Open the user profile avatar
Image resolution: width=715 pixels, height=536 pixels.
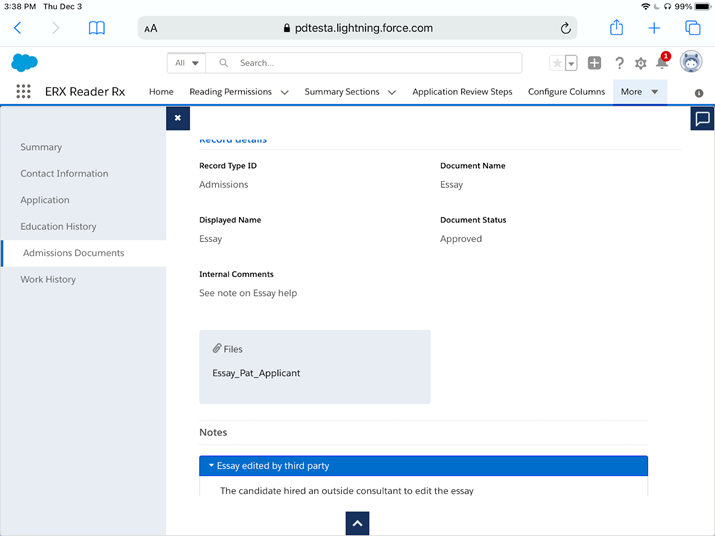691,62
